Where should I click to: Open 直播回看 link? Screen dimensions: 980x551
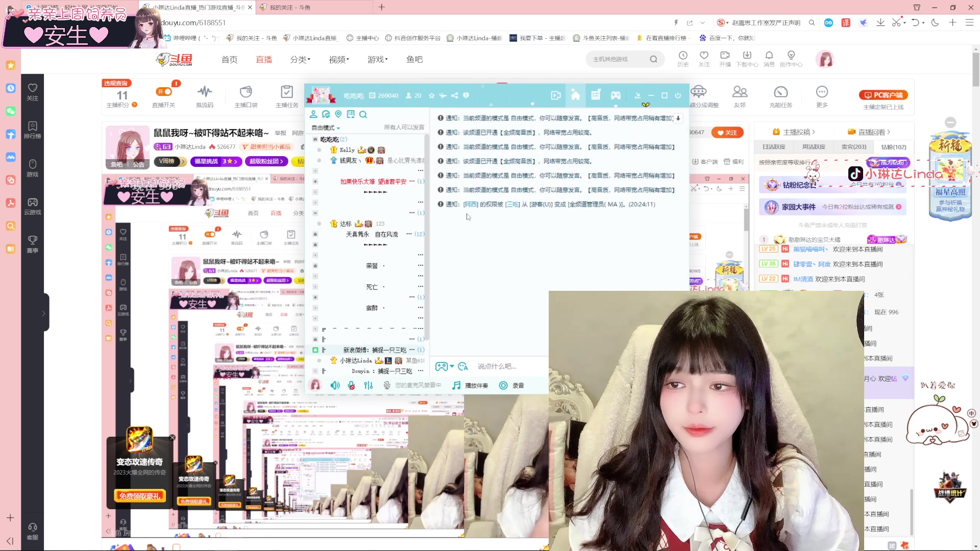pos(869,132)
